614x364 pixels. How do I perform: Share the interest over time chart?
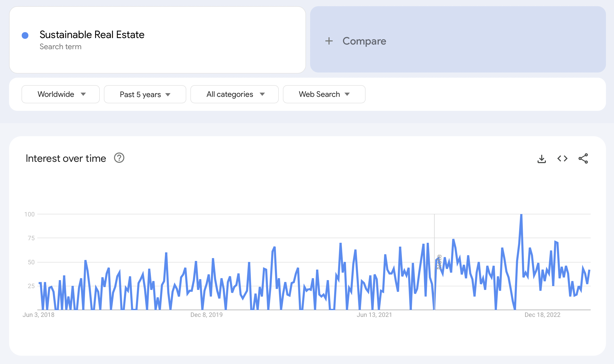(x=583, y=158)
